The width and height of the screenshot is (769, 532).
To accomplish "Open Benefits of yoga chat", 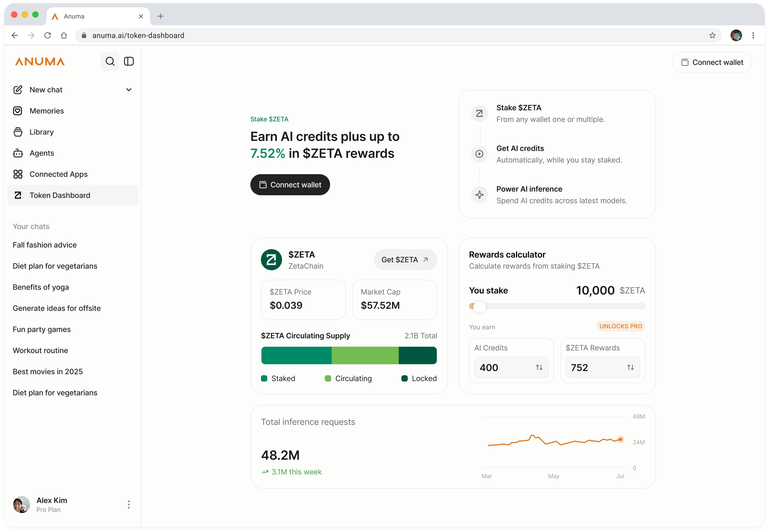I will pos(41,287).
